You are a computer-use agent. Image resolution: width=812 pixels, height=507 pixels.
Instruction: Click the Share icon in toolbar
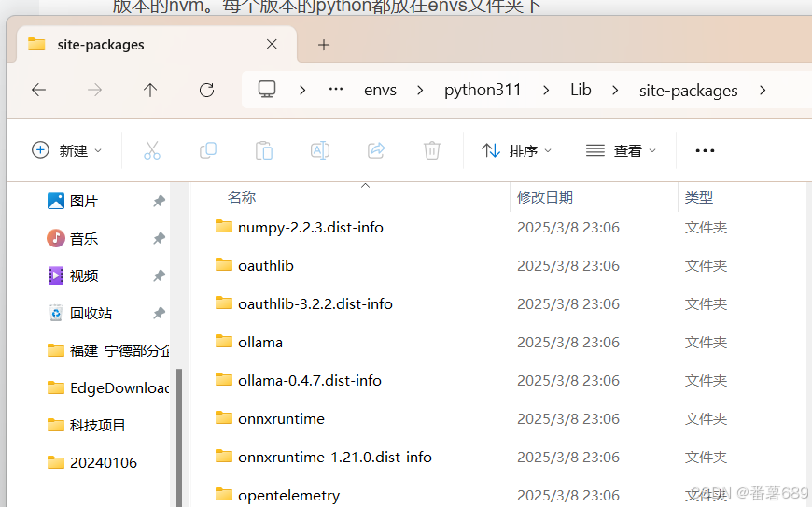376,150
